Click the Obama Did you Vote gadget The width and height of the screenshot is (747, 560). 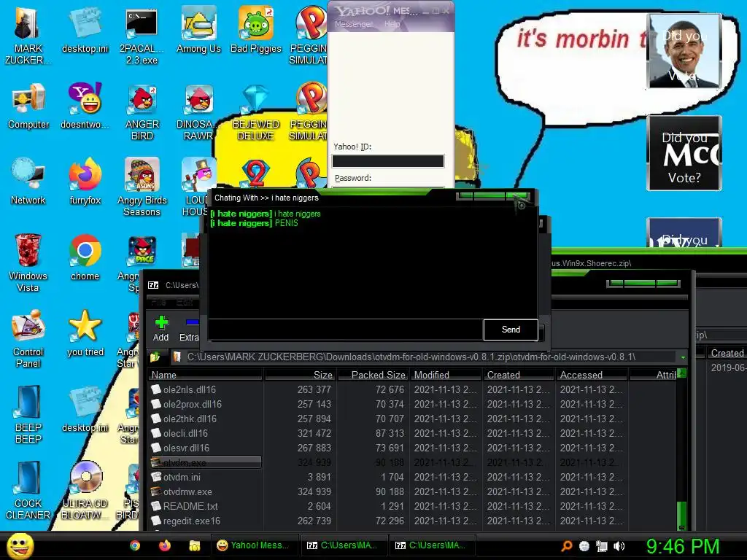click(684, 50)
